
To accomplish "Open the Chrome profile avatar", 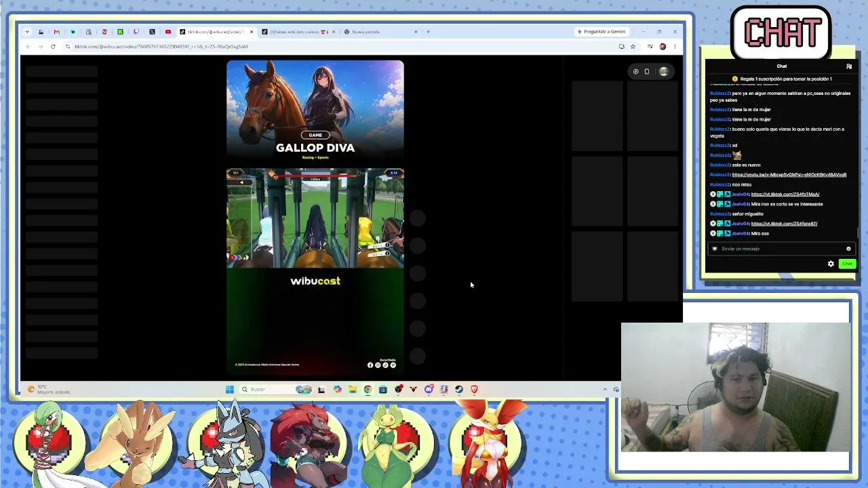I will 663,47.
